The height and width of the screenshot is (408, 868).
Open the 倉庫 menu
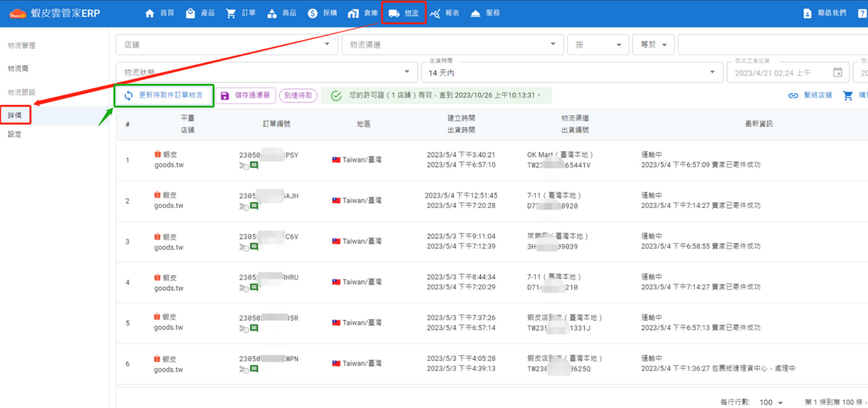[x=363, y=13]
